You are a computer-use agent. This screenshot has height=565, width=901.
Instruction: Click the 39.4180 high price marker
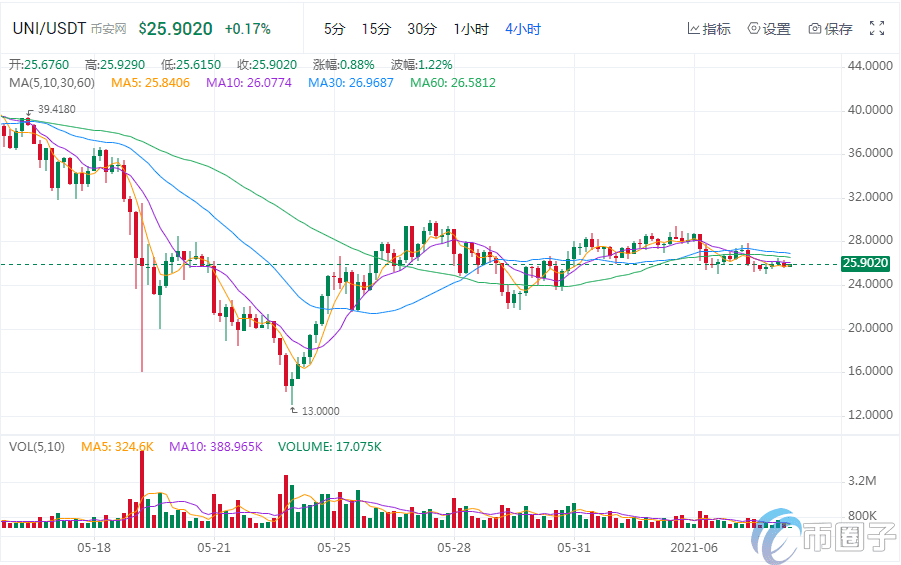(x=58, y=108)
